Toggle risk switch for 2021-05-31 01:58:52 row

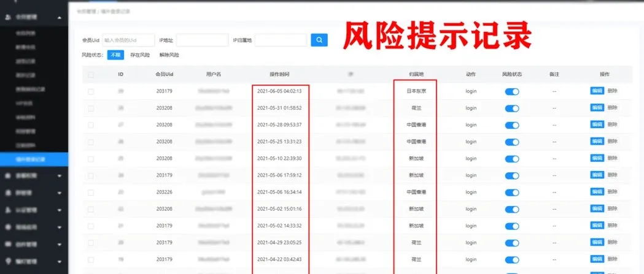click(512, 108)
